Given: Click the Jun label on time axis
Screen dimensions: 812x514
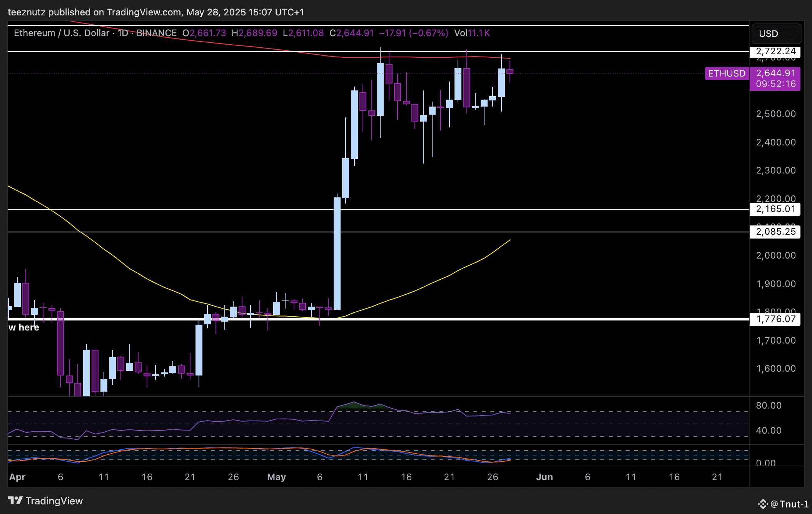Looking at the screenshot, I should [545, 477].
